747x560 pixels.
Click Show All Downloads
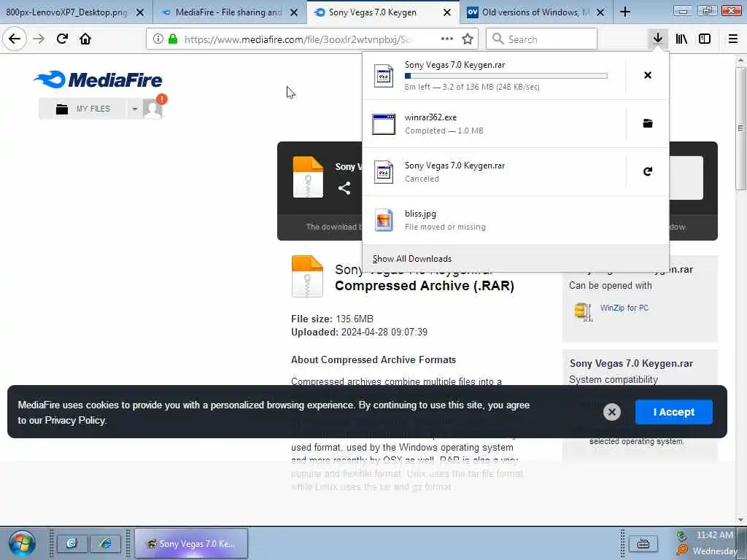pos(412,259)
